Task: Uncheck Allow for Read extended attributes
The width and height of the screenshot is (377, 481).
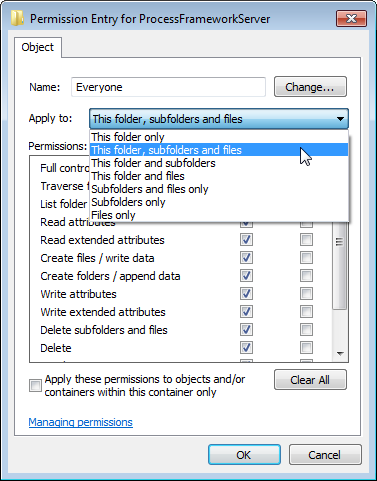Action: click(x=246, y=240)
